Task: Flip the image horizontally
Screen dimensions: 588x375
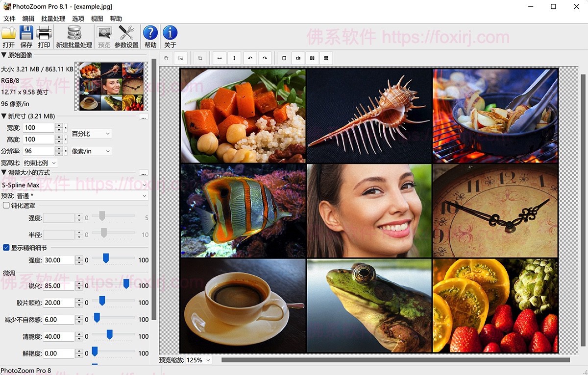Action: 219,58
